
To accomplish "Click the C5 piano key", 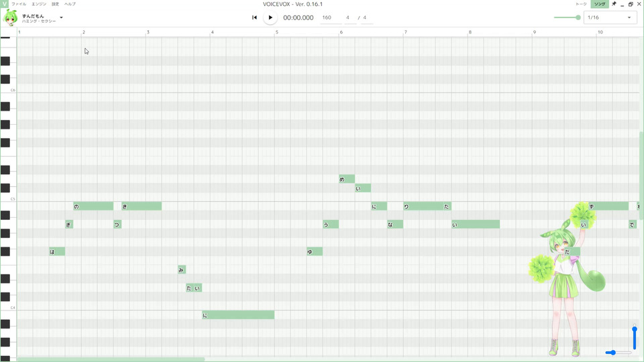I will [x=8, y=197].
